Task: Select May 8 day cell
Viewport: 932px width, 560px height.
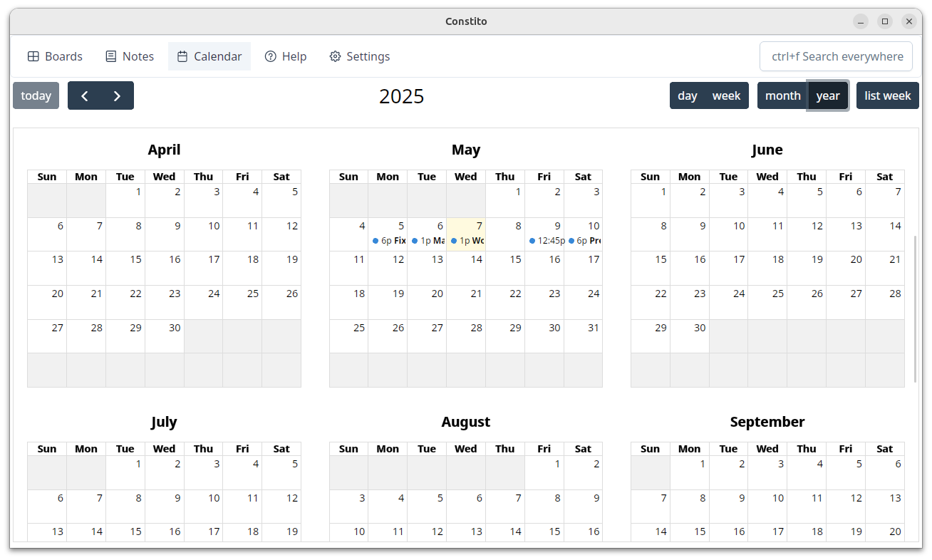Action: (x=505, y=234)
